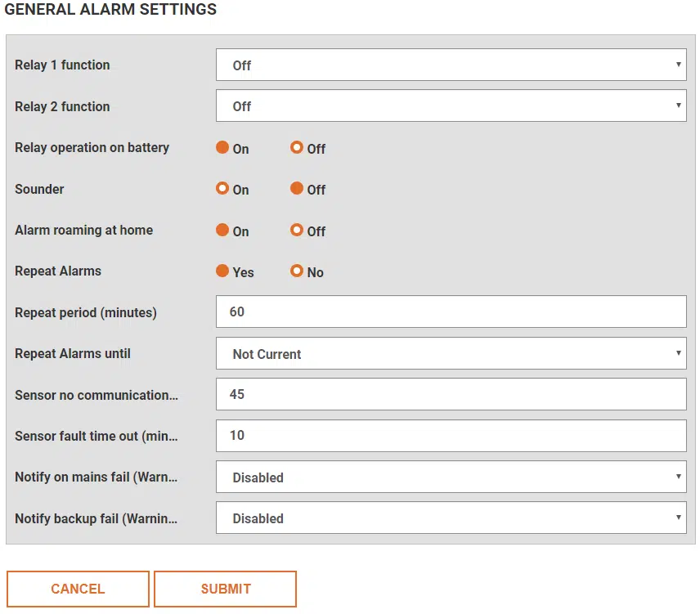The height and width of the screenshot is (614, 700).
Task: Click the arrow on Relay 1 function
Action: tap(679, 65)
